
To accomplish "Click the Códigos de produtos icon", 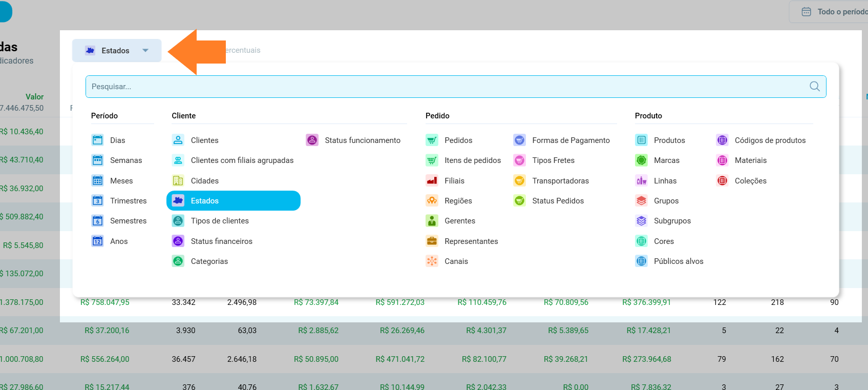I will (x=722, y=140).
